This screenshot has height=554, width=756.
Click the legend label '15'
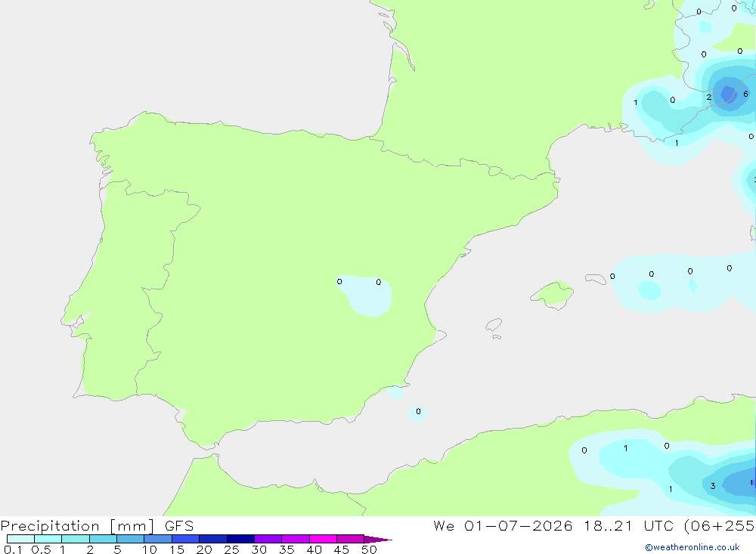(x=176, y=549)
